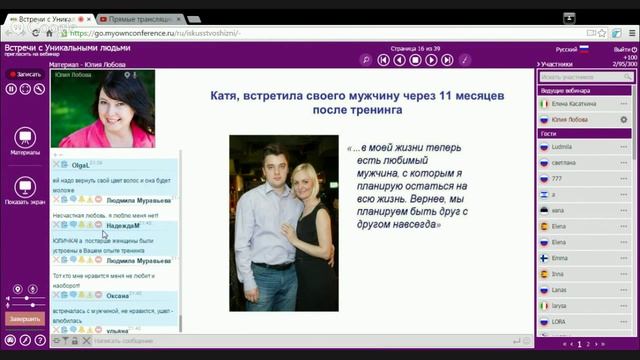
Task: Bookmark page with the star icon
Action: [602, 33]
